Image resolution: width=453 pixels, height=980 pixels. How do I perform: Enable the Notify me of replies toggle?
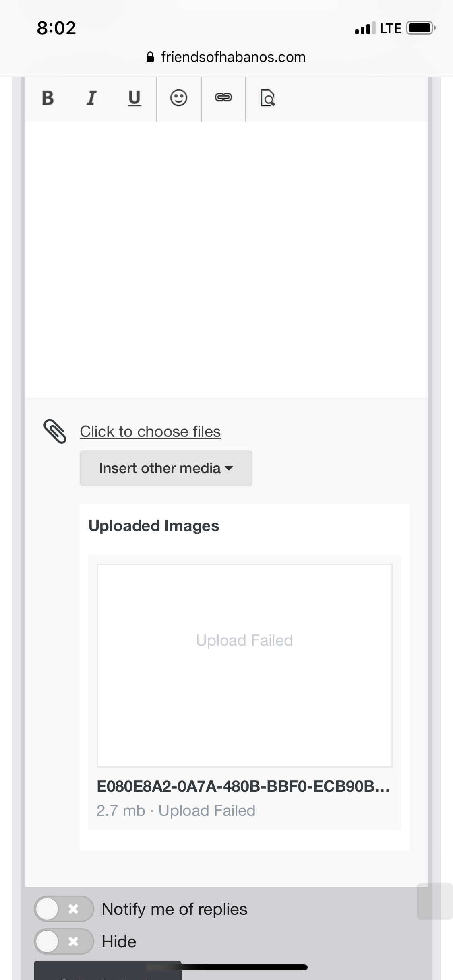tap(64, 909)
